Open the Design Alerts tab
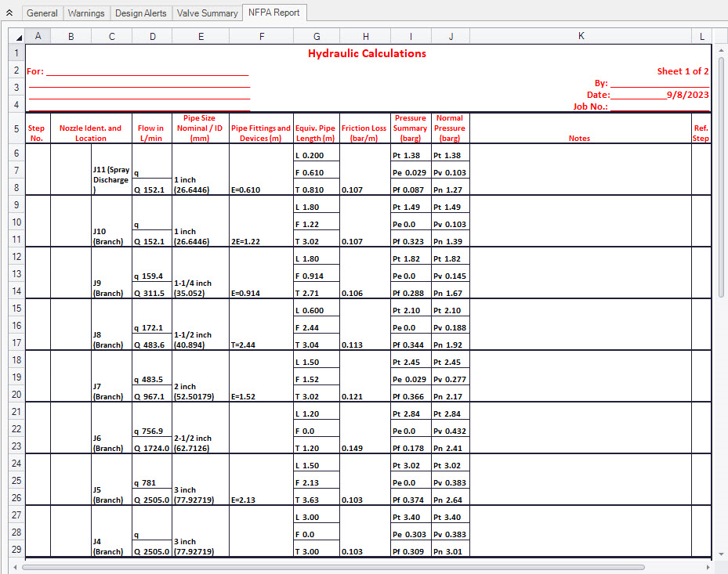This screenshot has width=728, height=574. (141, 13)
